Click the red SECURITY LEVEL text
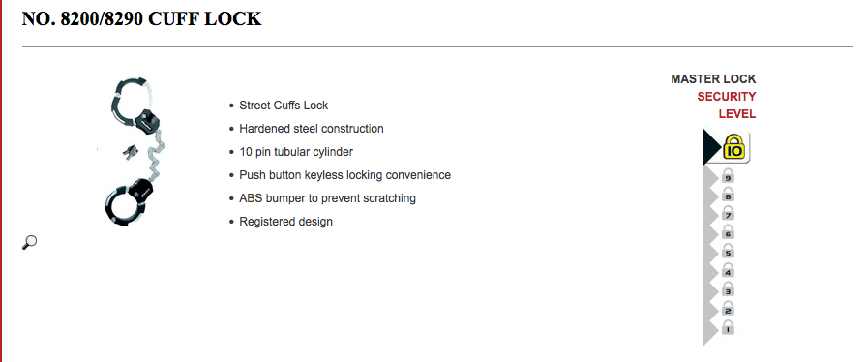The height and width of the screenshot is (362, 868). click(x=727, y=106)
